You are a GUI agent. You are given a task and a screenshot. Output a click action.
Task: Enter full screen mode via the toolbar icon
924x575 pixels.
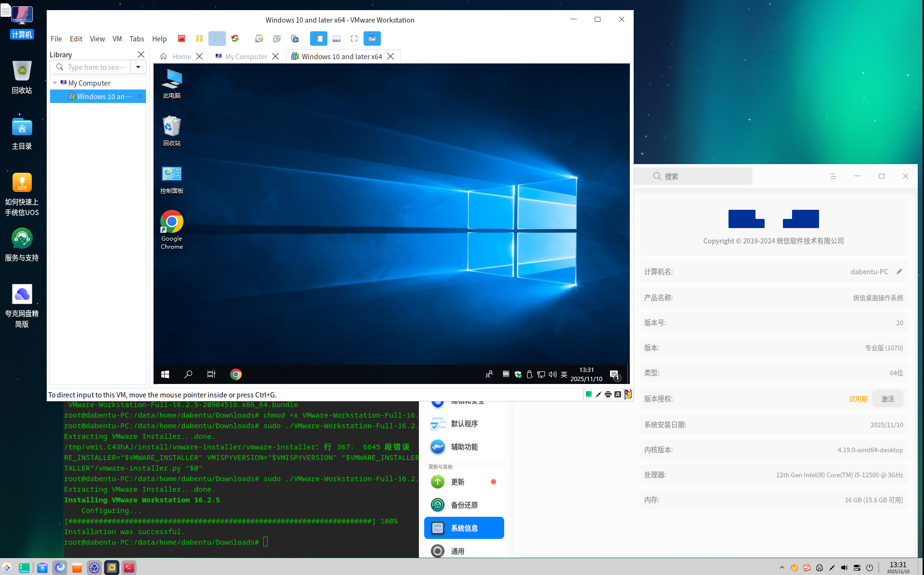pyautogui.click(x=354, y=38)
